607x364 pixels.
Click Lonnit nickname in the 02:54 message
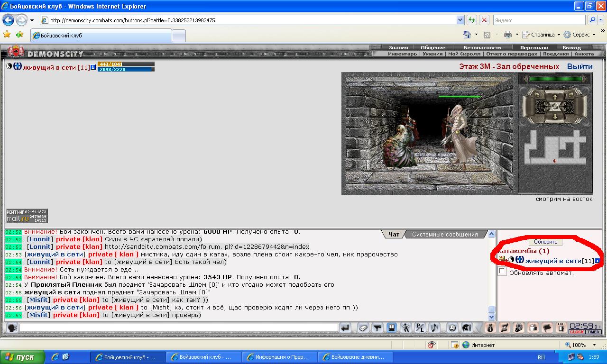[40, 262]
